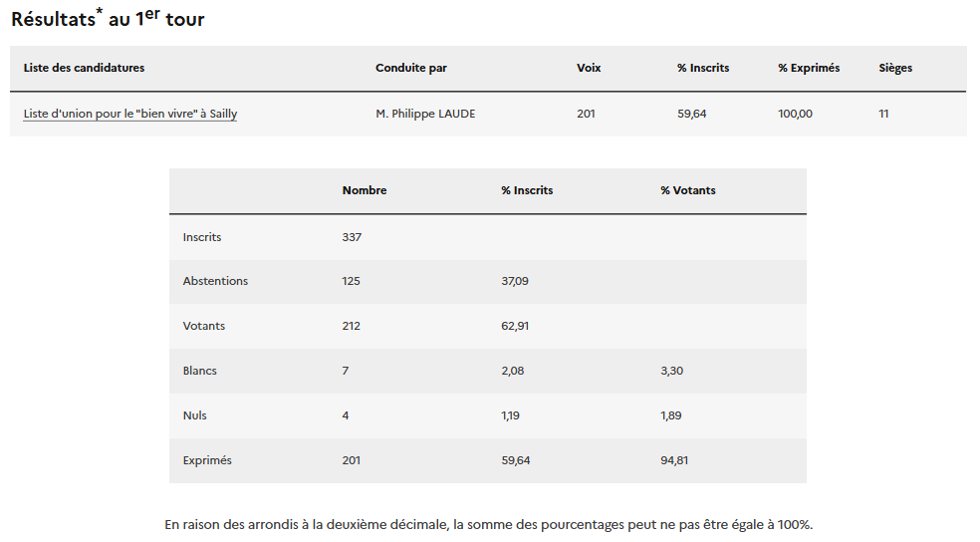Image resolution: width=980 pixels, height=542 pixels.
Task: Click the Abstentions row label
Action: click(215, 281)
